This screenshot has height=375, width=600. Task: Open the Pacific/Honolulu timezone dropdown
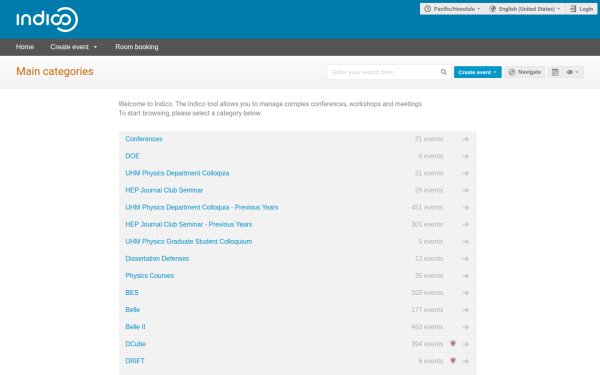pyautogui.click(x=452, y=9)
